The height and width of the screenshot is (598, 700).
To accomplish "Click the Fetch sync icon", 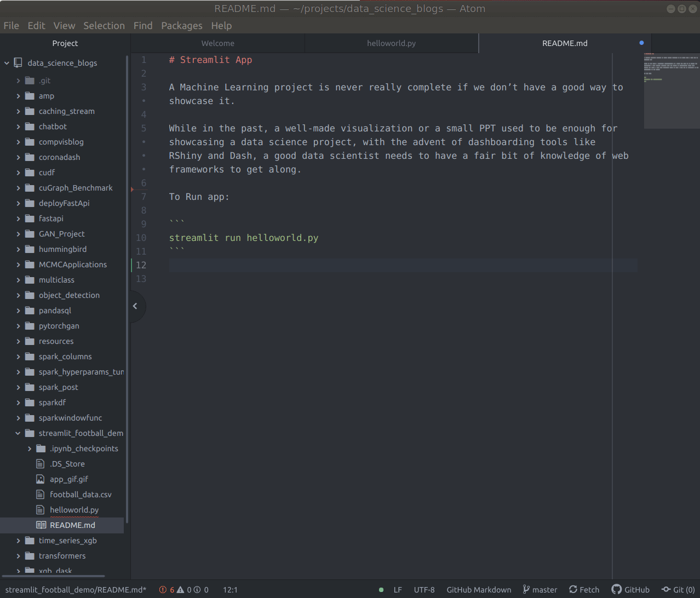I will pyautogui.click(x=573, y=589).
